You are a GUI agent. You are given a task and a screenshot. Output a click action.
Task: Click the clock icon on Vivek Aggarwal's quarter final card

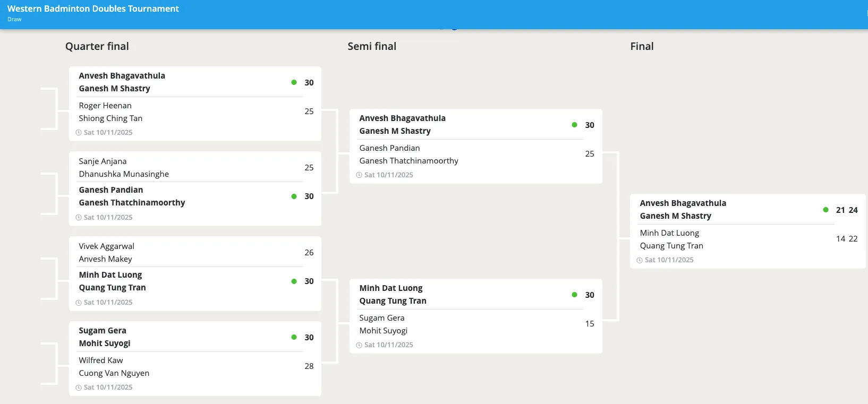pos(78,302)
